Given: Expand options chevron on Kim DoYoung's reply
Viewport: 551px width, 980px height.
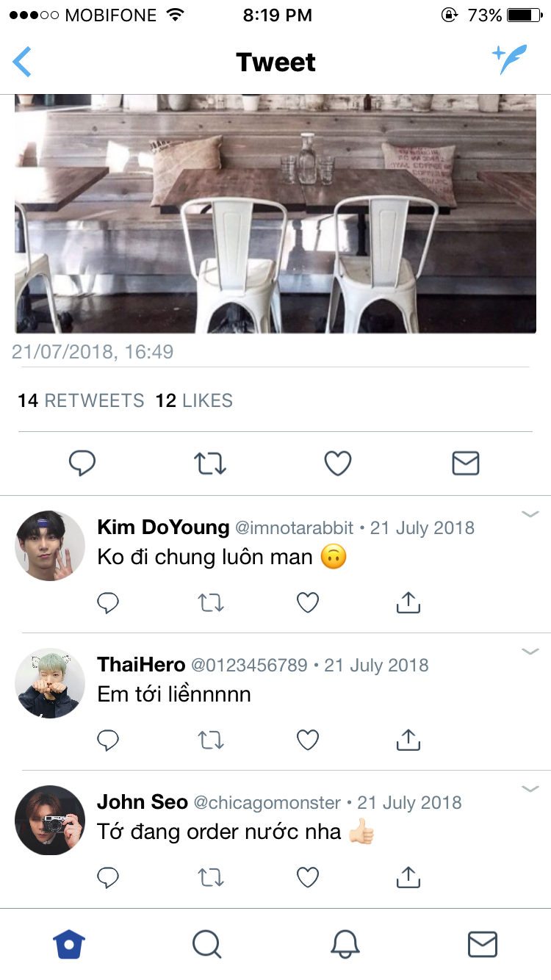Looking at the screenshot, I should [x=530, y=514].
